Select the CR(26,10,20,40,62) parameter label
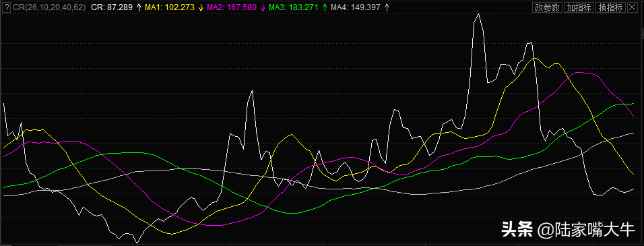 49,7
